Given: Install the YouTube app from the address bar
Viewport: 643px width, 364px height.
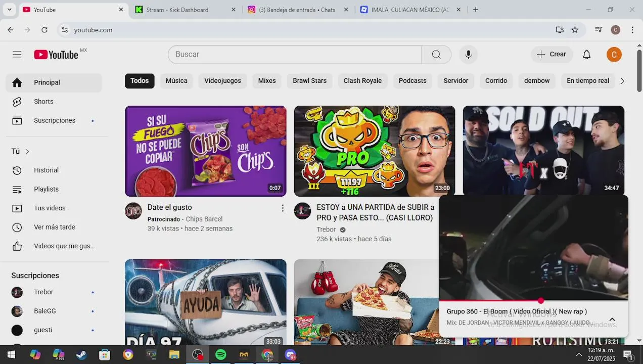Looking at the screenshot, I should (560, 30).
